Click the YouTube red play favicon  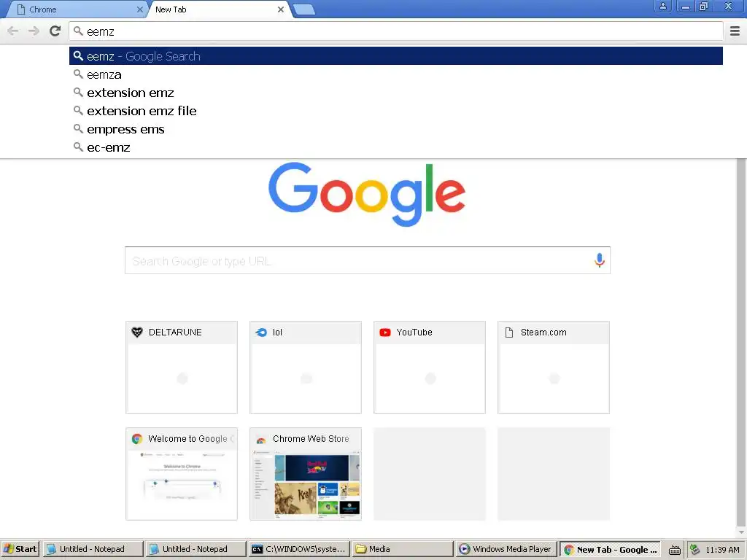pyautogui.click(x=385, y=332)
